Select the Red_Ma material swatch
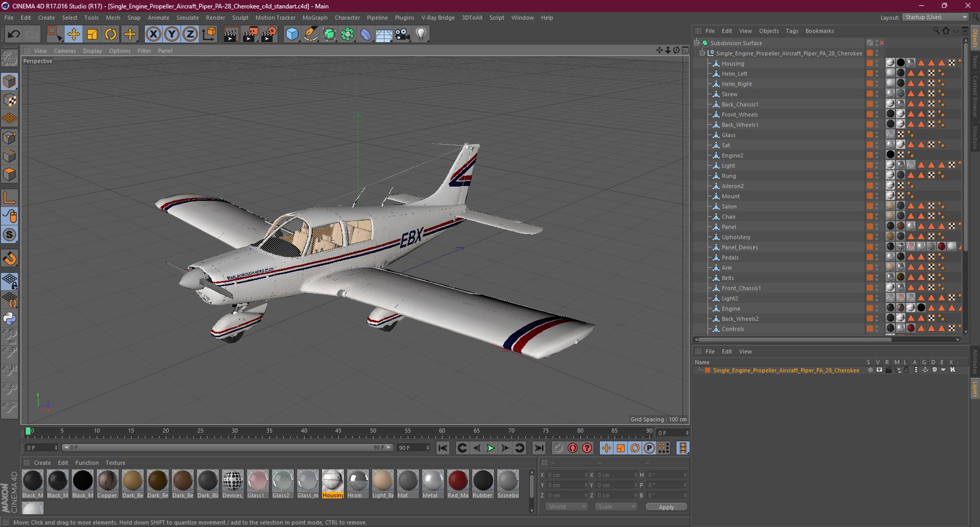The height and width of the screenshot is (527, 980). coord(458,484)
